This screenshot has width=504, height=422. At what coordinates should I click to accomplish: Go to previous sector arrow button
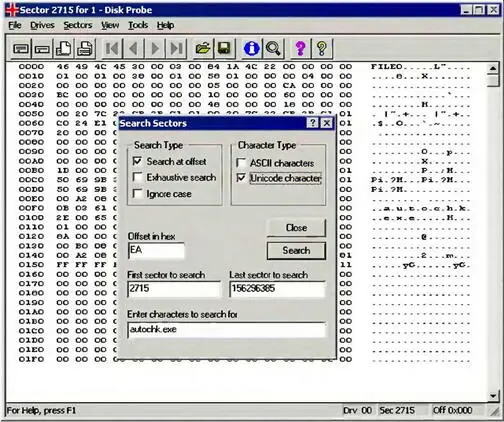tap(133, 49)
